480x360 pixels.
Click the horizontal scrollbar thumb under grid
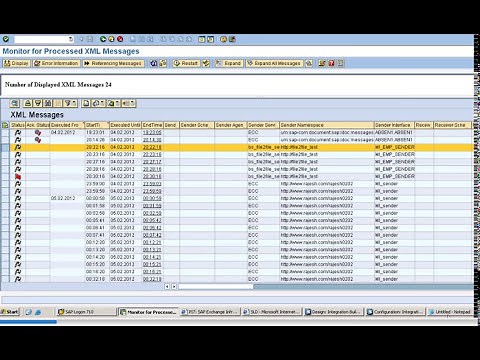[216, 286]
